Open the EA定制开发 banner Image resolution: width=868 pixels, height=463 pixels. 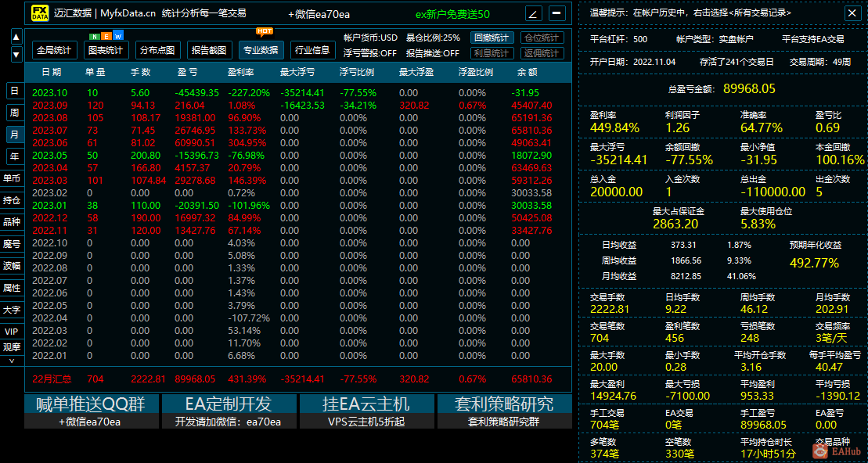click(x=228, y=404)
